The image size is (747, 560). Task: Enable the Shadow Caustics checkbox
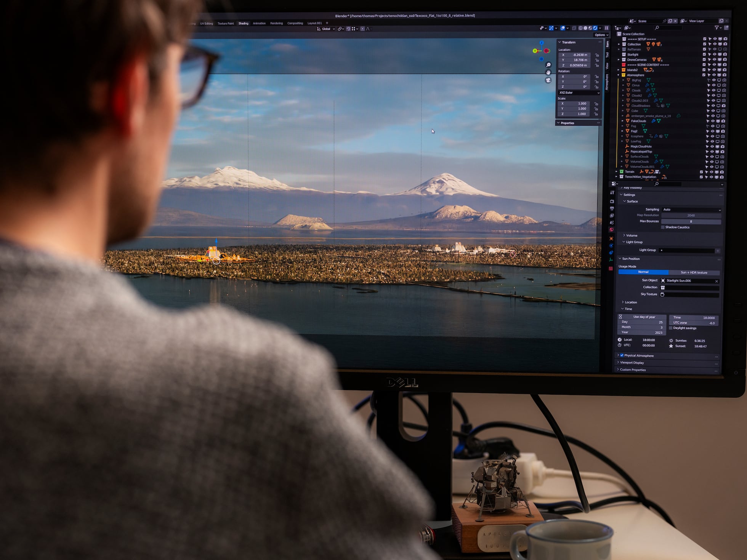[663, 227]
